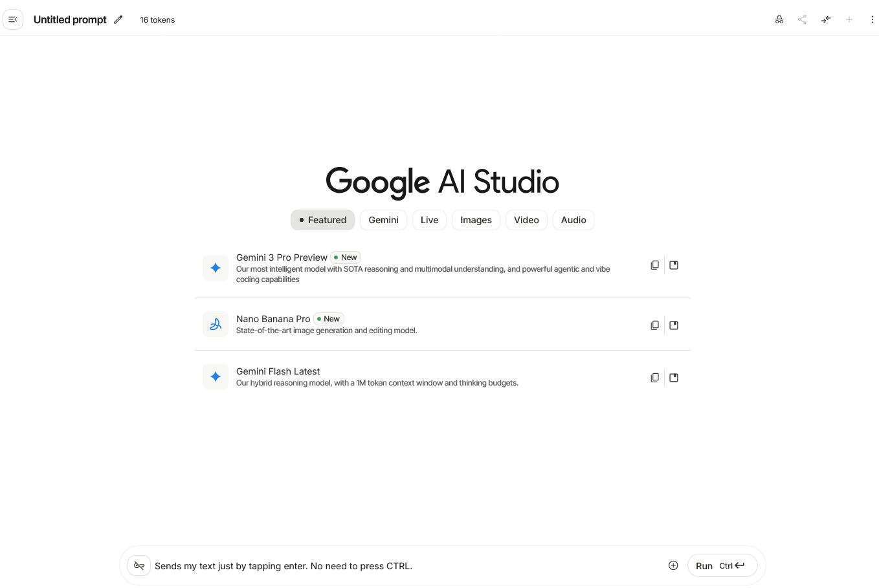This screenshot has width=879, height=588.
Task: Copy the Gemini Flash Latest model name
Action: 654,377
